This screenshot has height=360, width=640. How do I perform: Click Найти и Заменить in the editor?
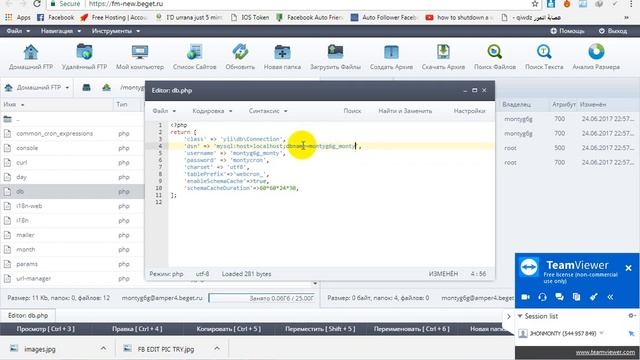(x=405, y=111)
